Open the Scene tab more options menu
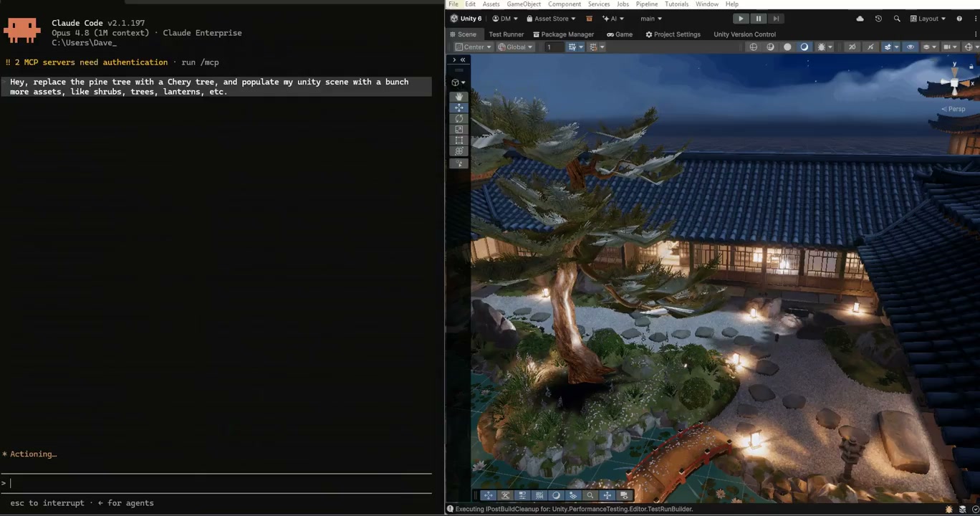The image size is (980, 516). [x=976, y=34]
